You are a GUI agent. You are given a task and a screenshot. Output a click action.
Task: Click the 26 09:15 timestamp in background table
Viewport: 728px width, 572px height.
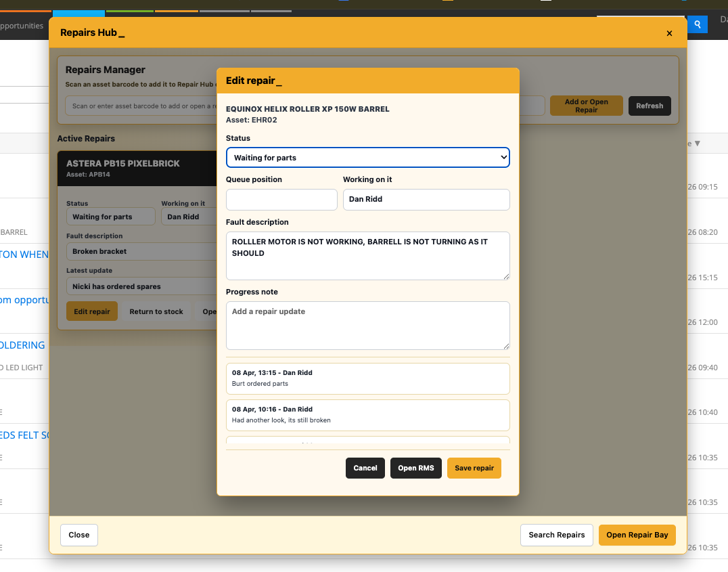click(x=702, y=187)
